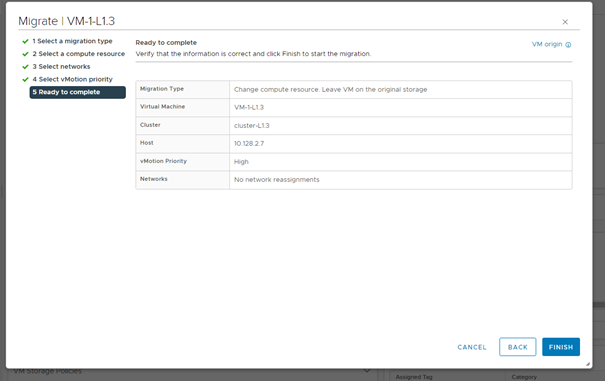Click the cluster-L1.3 value

tap(252, 125)
